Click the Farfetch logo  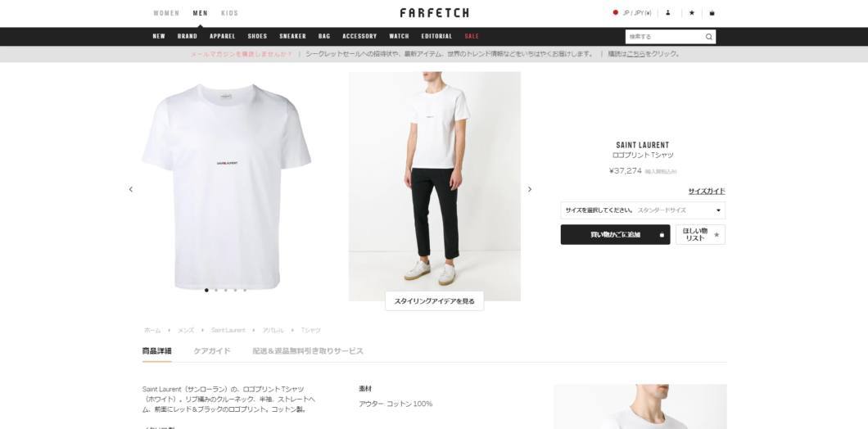coord(434,13)
